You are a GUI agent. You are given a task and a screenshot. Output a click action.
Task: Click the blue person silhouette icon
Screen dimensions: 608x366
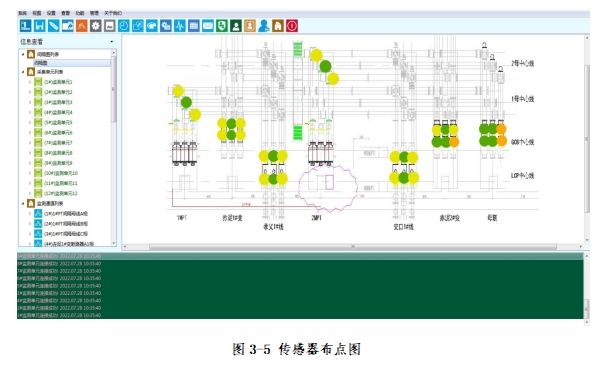coord(264,26)
